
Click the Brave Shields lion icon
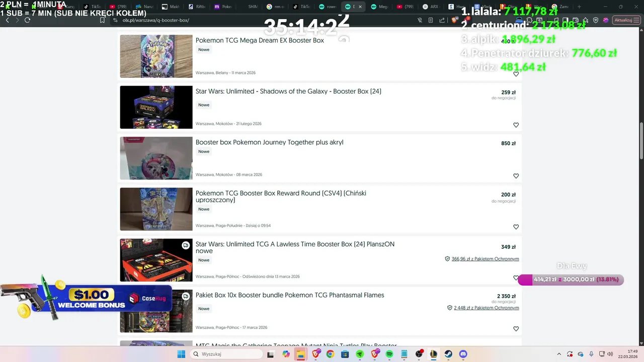click(x=454, y=20)
